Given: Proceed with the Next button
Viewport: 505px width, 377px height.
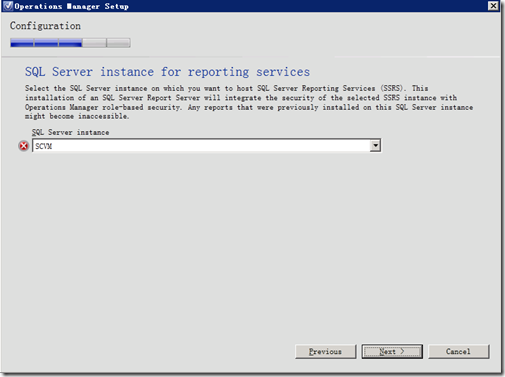Looking at the screenshot, I should pyautogui.click(x=392, y=352).
